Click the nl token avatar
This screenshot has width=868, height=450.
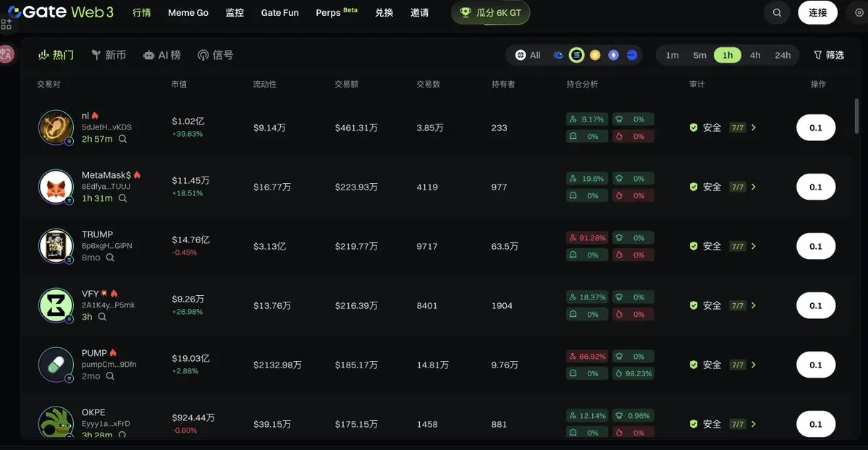tap(56, 127)
